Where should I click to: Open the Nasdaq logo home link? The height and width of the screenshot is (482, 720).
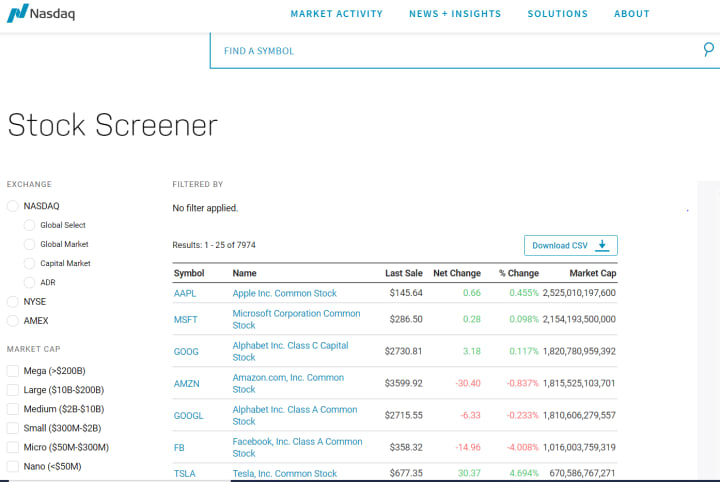(x=41, y=13)
